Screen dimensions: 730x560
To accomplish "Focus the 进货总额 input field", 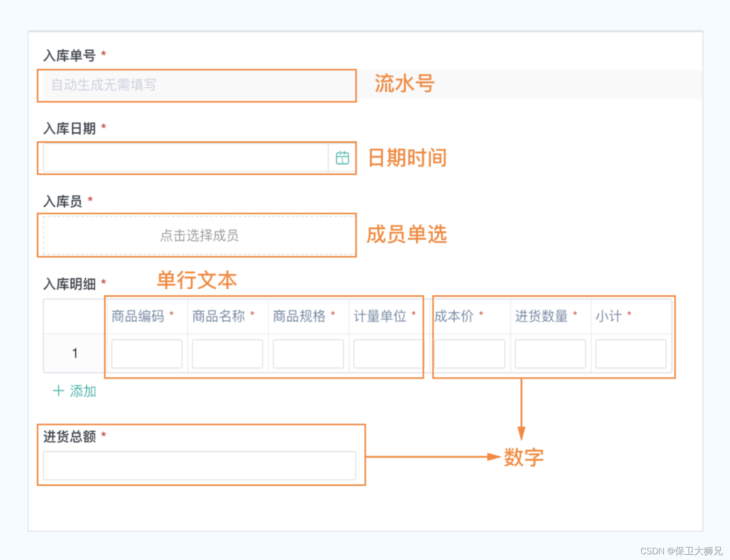I will click(x=199, y=465).
